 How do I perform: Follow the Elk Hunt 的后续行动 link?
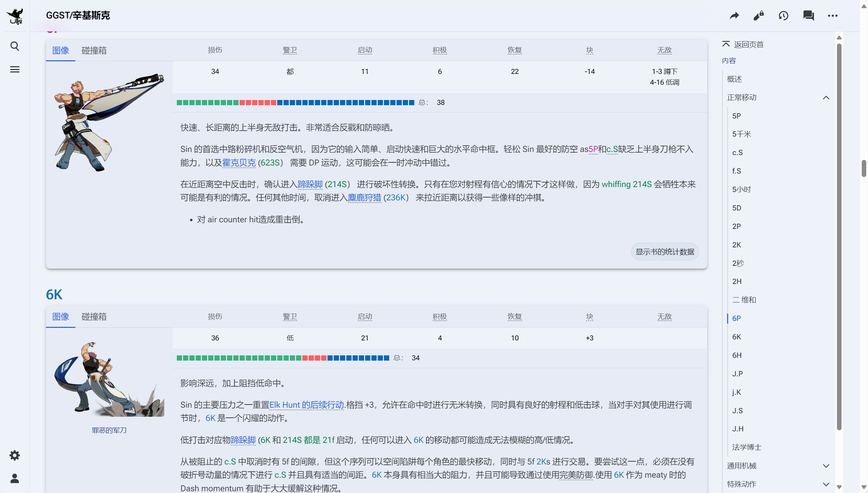pyautogui.click(x=307, y=405)
